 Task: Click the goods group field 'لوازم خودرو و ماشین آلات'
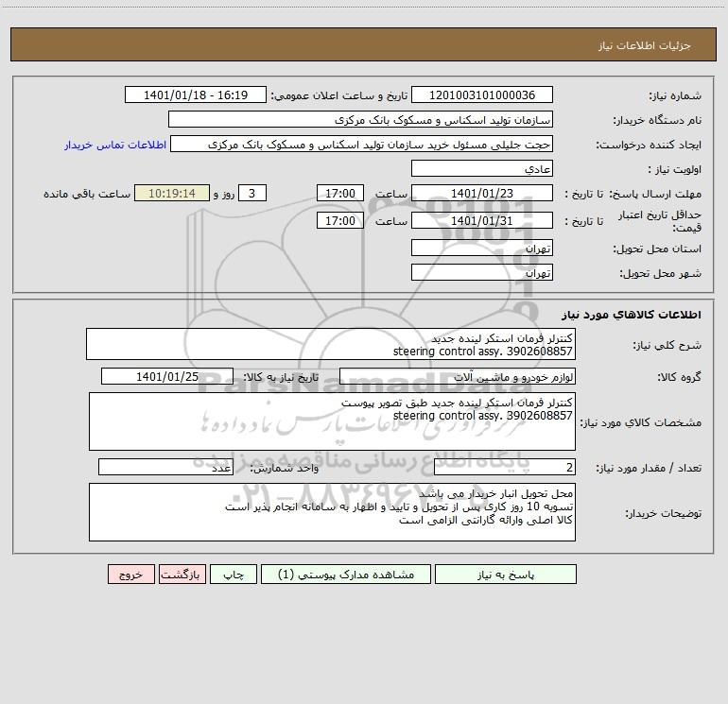(x=458, y=376)
